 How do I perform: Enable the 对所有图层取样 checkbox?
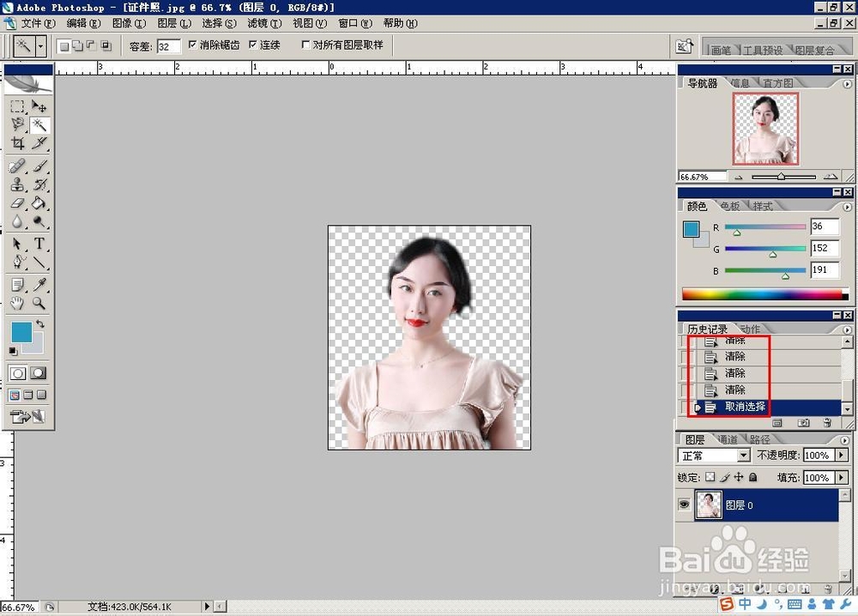click(x=306, y=45)
